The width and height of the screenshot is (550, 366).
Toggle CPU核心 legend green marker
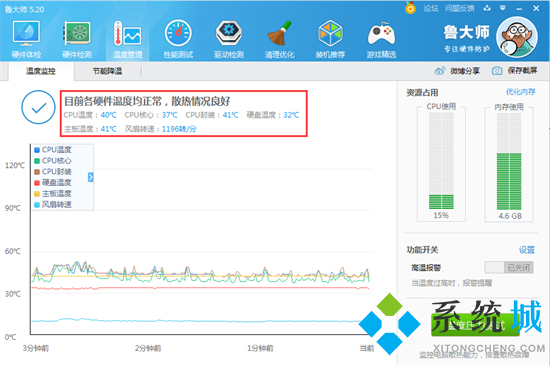[x=37, y=161]
